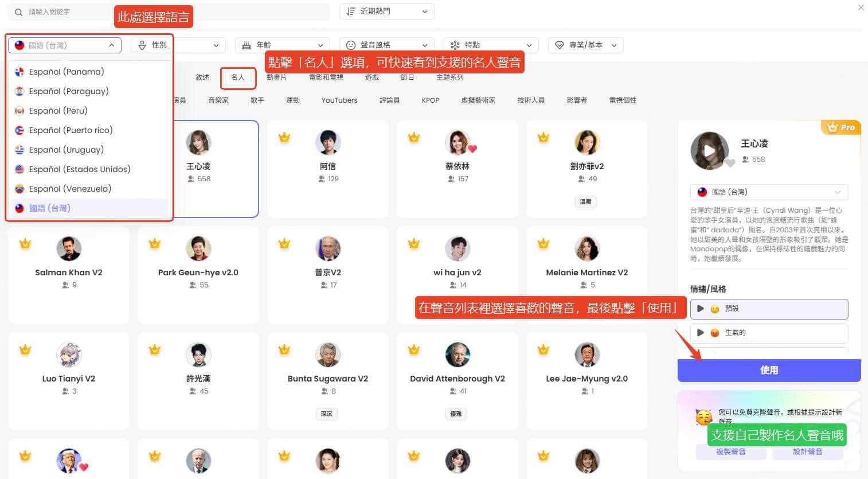Play the 生氣的 emotion style sample
The image size is (868, 479).
[701, 333]
